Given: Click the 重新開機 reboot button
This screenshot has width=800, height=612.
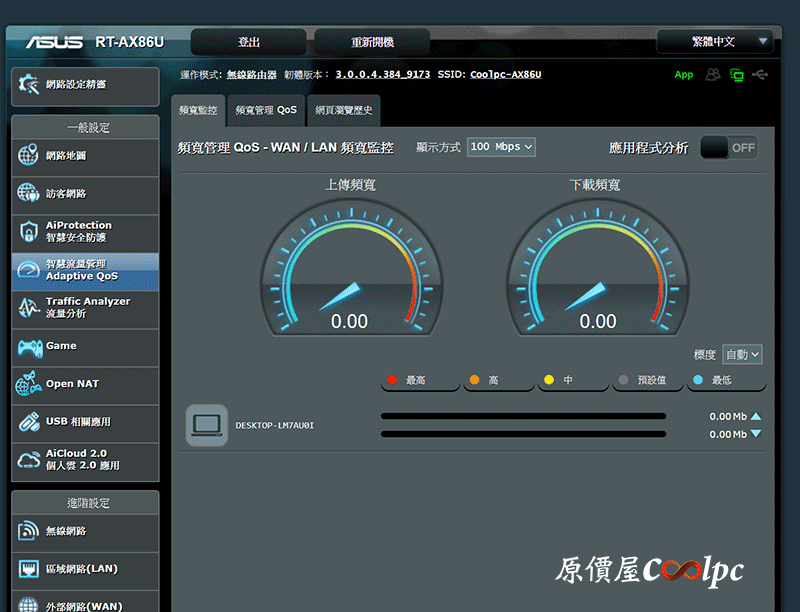Looking at the screenshot, I should coord(372,42).
